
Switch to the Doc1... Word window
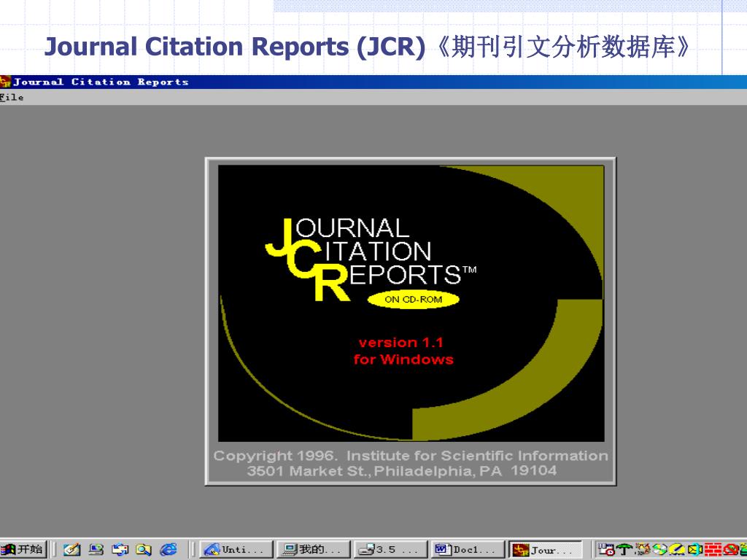coord(468,550)
